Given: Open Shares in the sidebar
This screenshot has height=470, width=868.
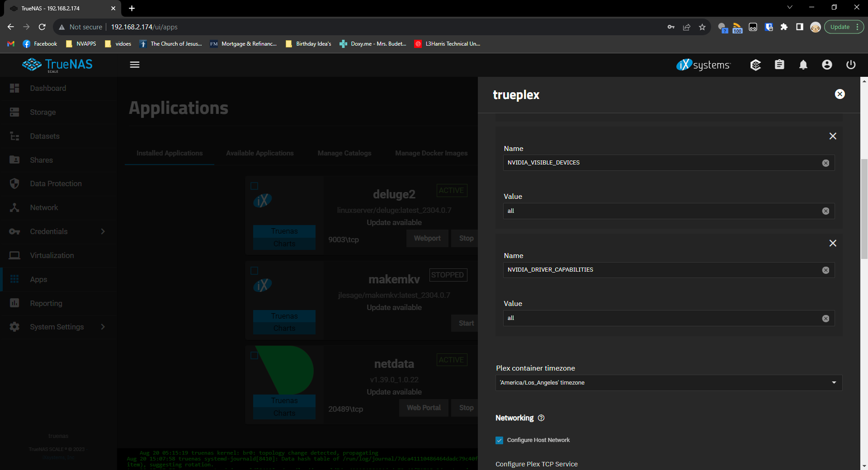Looking at the screenshot, I should [x=58, y=160].
